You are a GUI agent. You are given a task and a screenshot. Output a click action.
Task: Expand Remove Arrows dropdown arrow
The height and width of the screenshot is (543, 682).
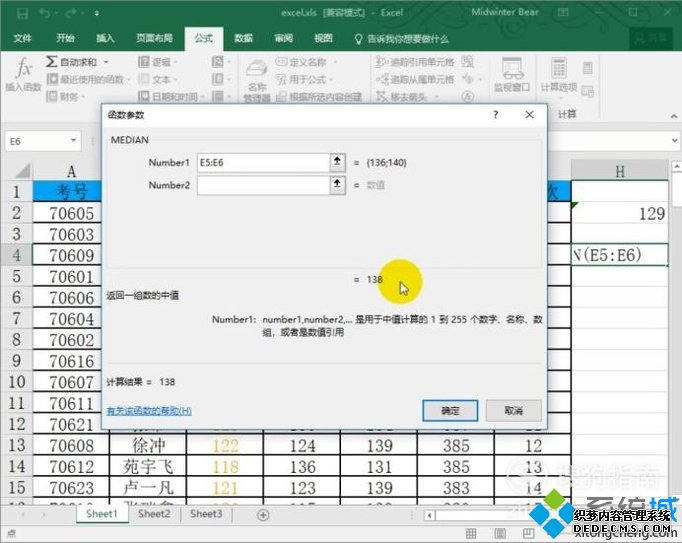pyautogui.click(x=436, y=97)
